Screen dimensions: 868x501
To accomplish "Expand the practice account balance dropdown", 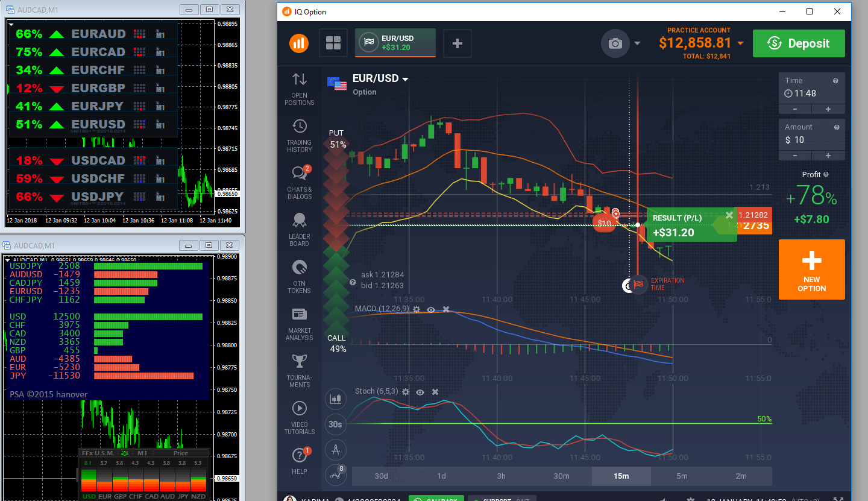I will tap(740, 43).
